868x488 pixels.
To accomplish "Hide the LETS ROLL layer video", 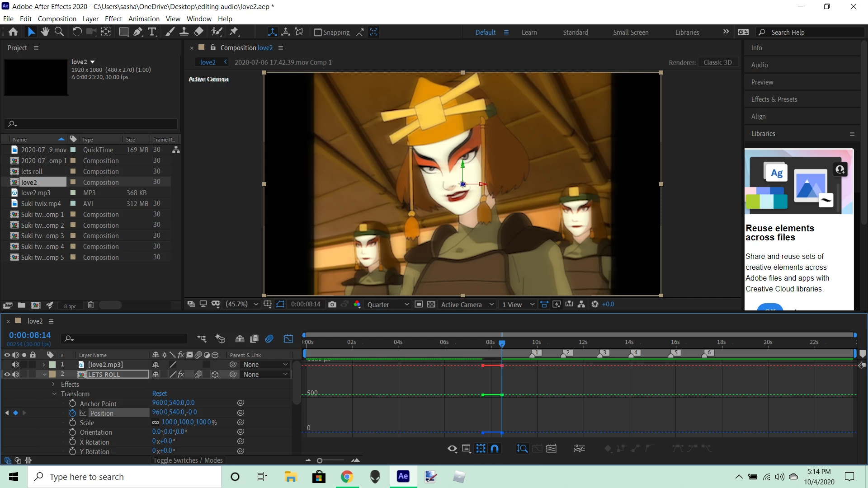I will point(7,374).
